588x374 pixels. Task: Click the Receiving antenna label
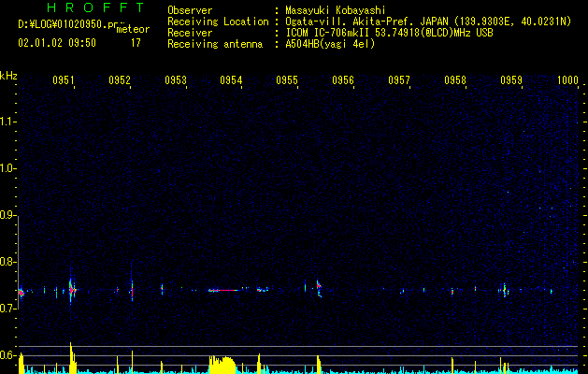[x=215, y=44]
